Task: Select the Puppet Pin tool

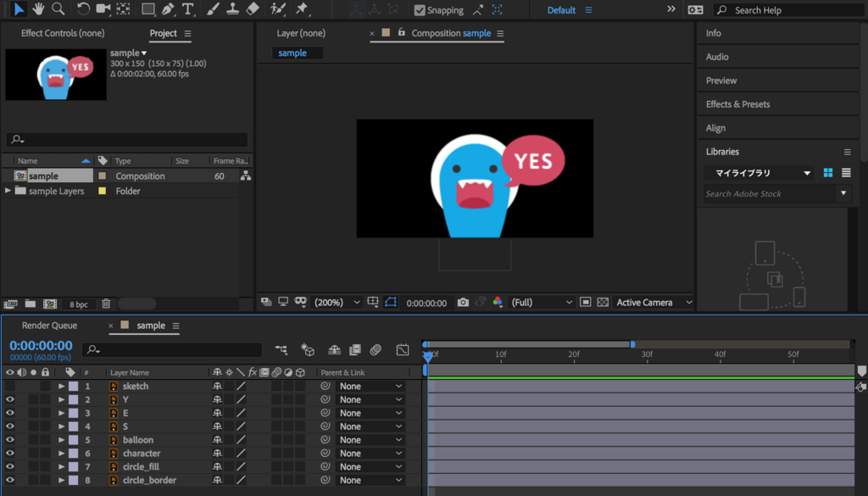Action: 302,8
